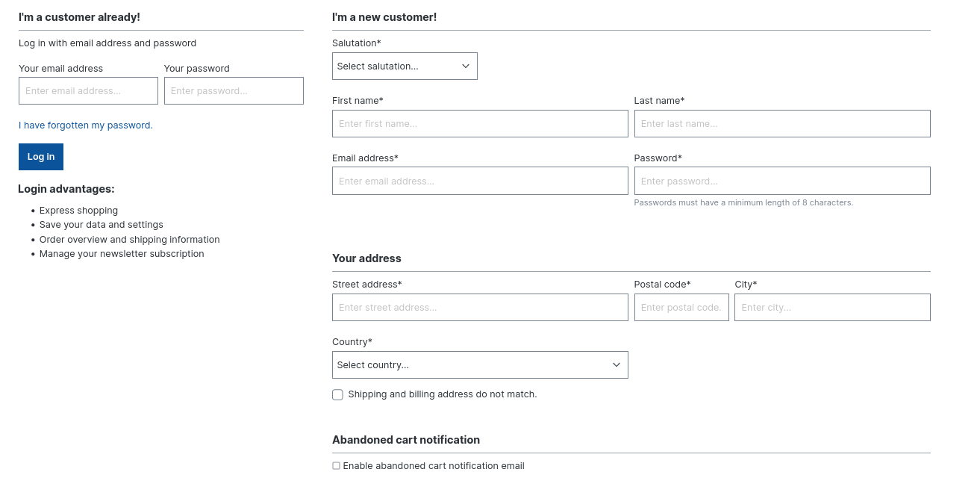Click the 'Enter first name' field
Viewport: 980px width, 478px height.
coord(480,123)
